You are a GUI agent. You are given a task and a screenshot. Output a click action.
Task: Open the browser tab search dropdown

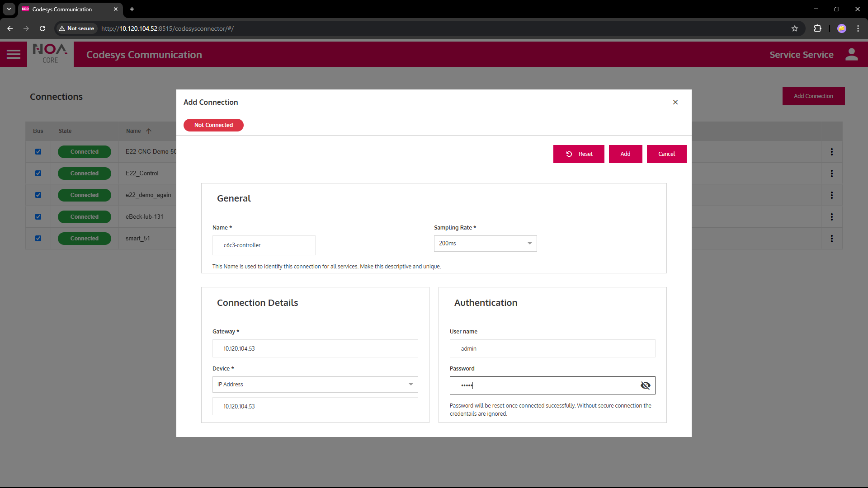(x=9, y=9)
